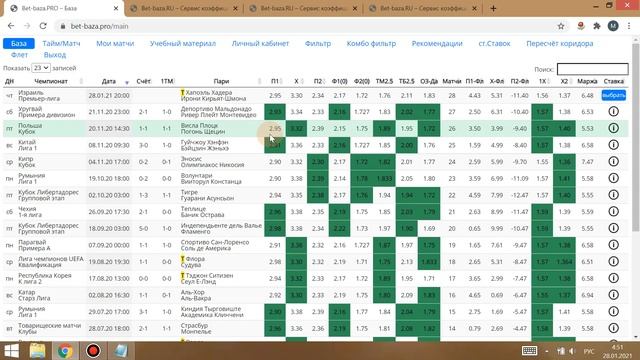Switch to fourth Bet-baza.RU browser tab
This screenshot has height=360, width=640.
(422, 8)
